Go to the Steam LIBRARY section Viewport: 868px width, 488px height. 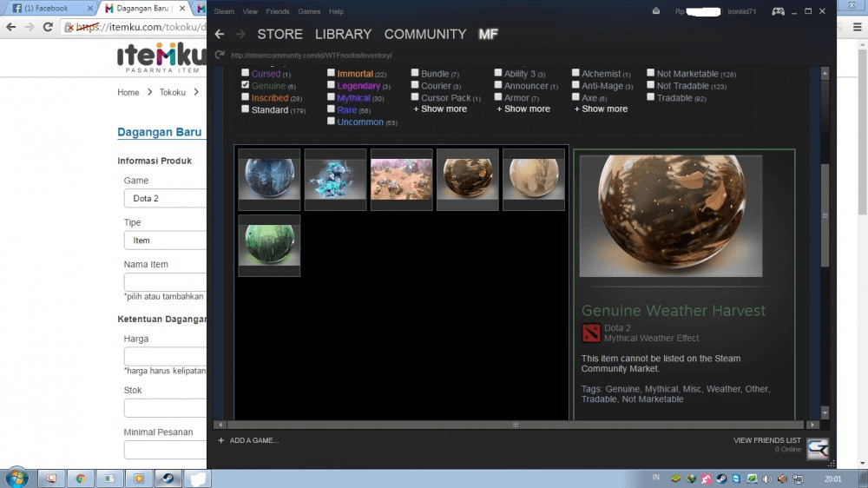pyautogui.click(x=343, y=35)
